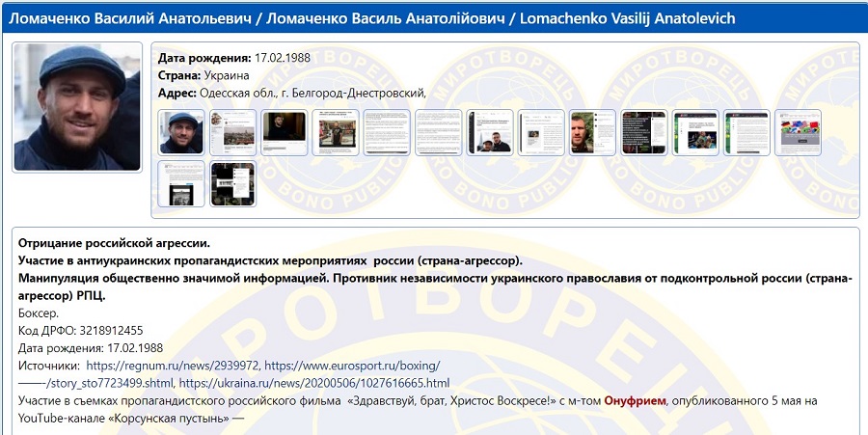This screenshot has height=435, width=868.
Task: Click the Адрес: Одесская обл. line
Action: tap(292, 94)
